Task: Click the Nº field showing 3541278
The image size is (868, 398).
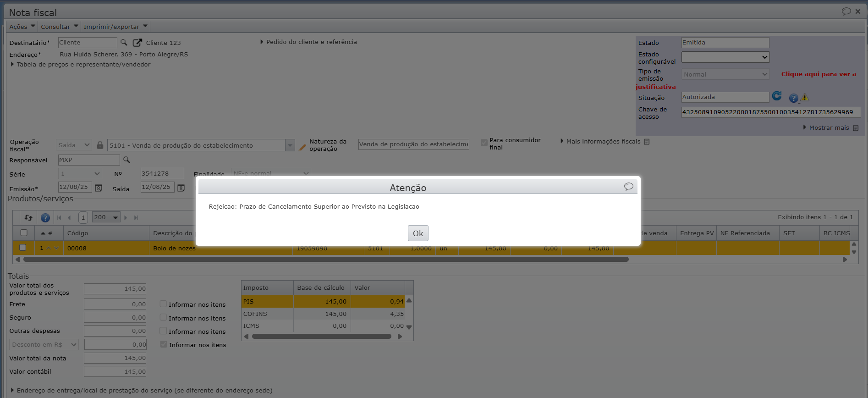Action: [x=162, y=173]
